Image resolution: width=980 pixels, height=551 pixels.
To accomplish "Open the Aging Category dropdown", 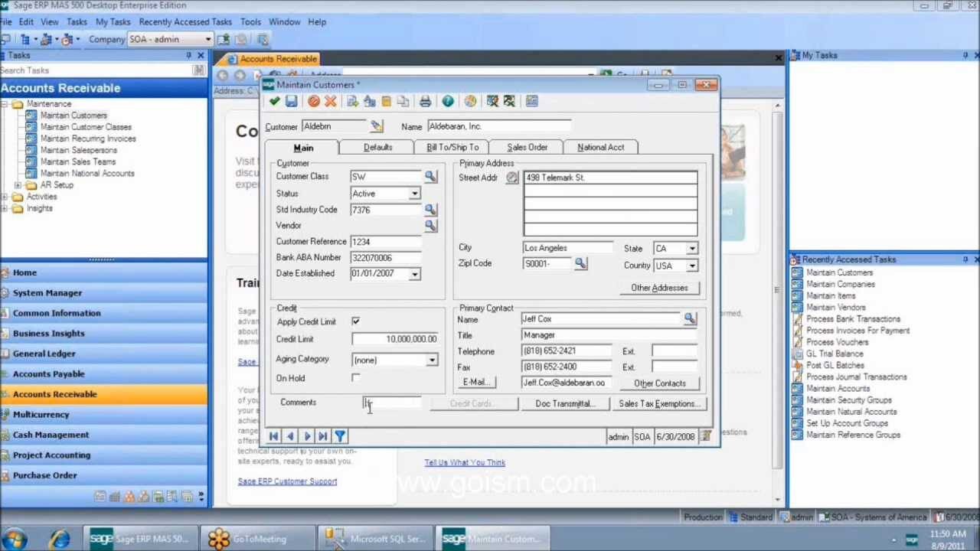I will click(x=431, y=359).
